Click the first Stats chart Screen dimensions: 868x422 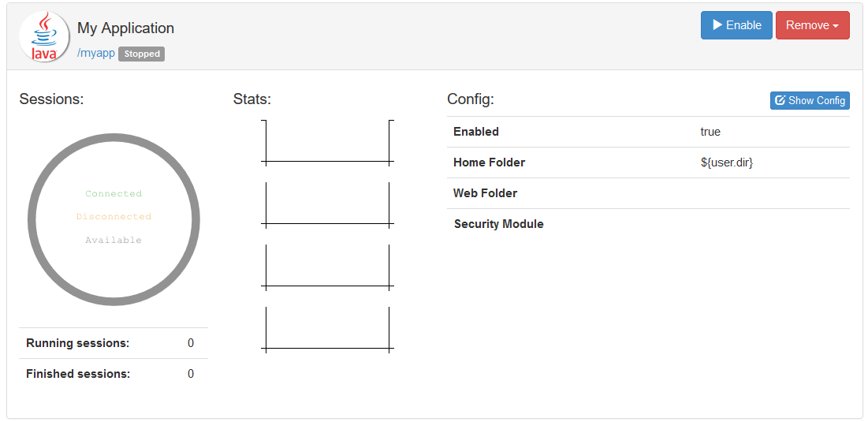coord(328,141)
